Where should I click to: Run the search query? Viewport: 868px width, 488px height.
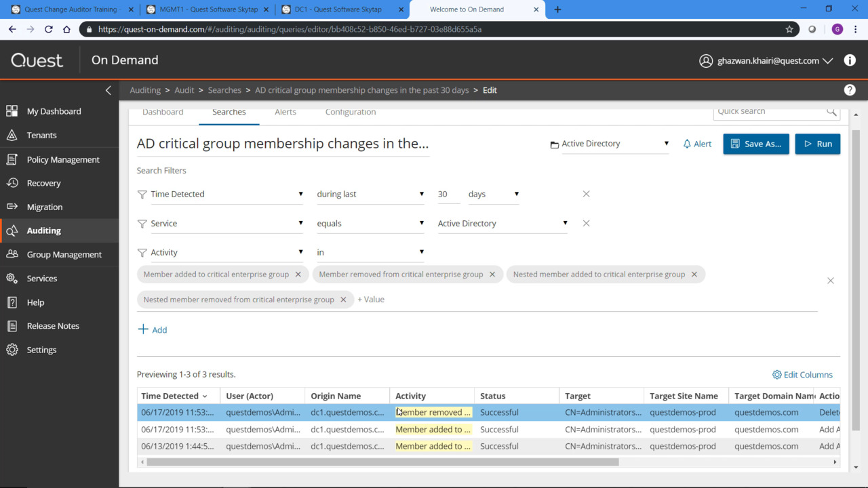pyautogui.click(x=818, y=144)
